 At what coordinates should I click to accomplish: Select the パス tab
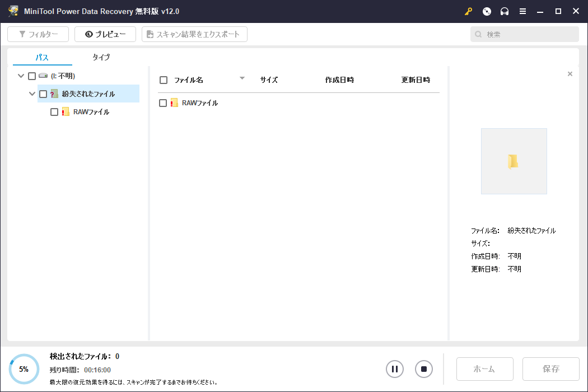pyautogui.click(x=42, y=57)
